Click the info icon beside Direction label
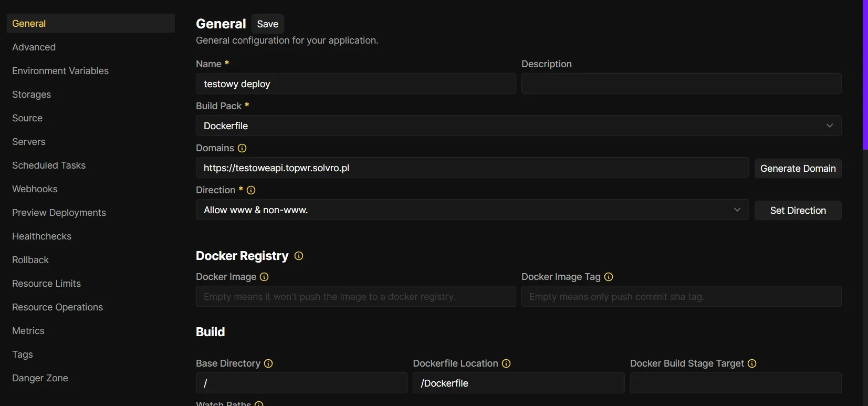Screen dimensions: 868x406 click(251, 190)
